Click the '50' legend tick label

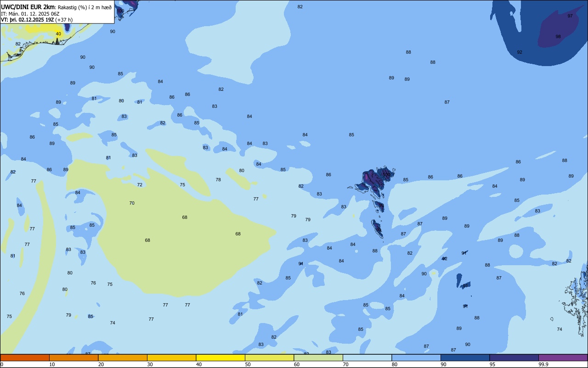[x=248, y=364]
